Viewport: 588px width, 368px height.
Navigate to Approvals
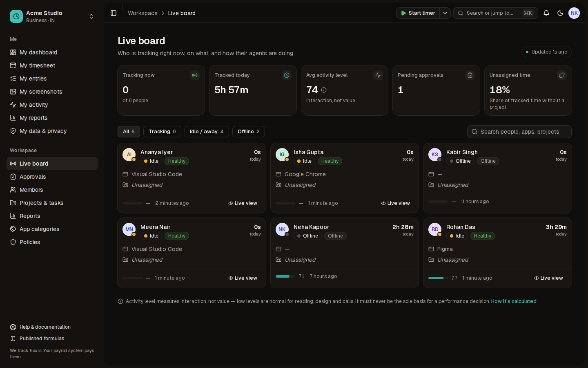(52, 177)
